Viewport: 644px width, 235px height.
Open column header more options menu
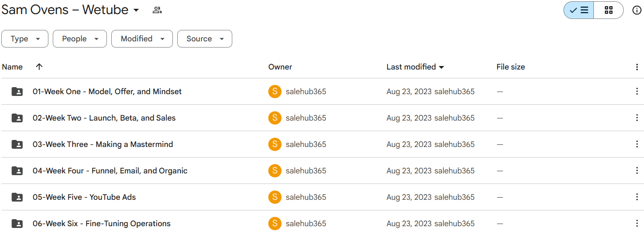(637, 67)
